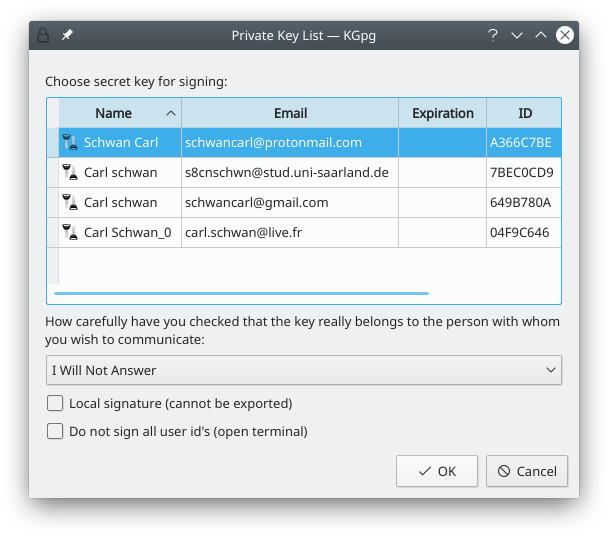Click the question mark help icon
The height and width of the screenshot is (535, 608).
coord(492,35)
